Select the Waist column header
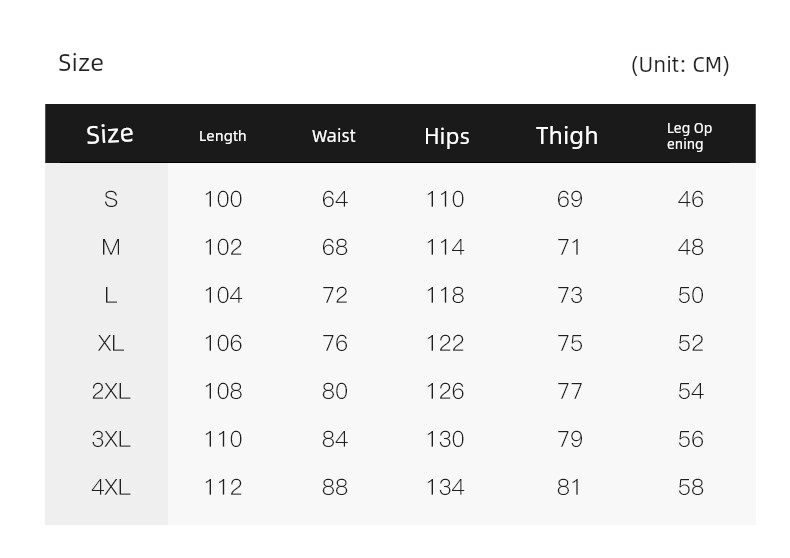790x558 pixels. coord(334,136)
